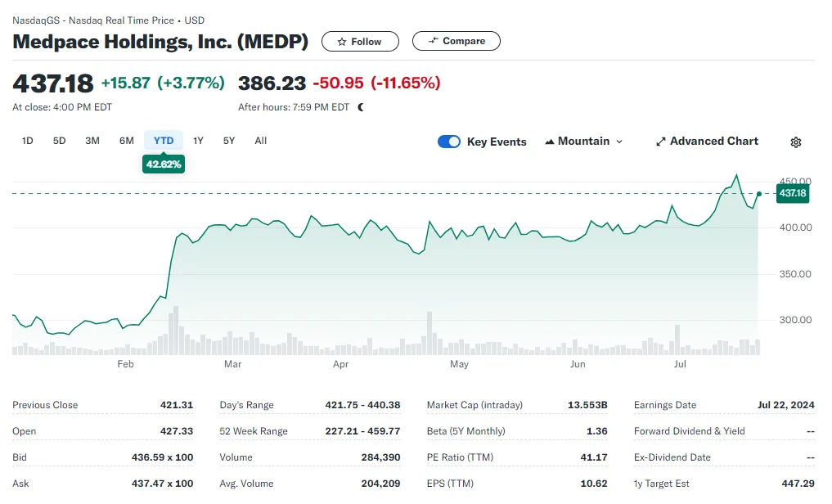Click the Advanced Chart expand arrows icon
The width and height of the screenshot is (832, 504).
pos(661,142)
